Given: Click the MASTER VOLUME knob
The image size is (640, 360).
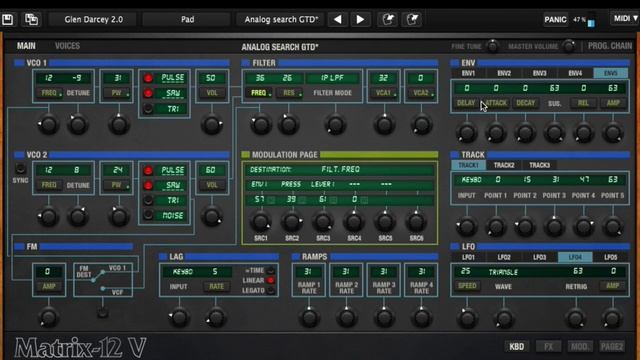Looking at the screenshot, I should [x=569, y=46].
